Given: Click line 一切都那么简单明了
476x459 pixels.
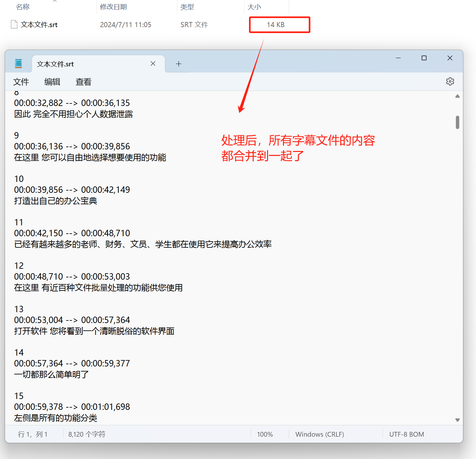Looking at the screenshot, I should pyautogui.click(x=51, y=375).
